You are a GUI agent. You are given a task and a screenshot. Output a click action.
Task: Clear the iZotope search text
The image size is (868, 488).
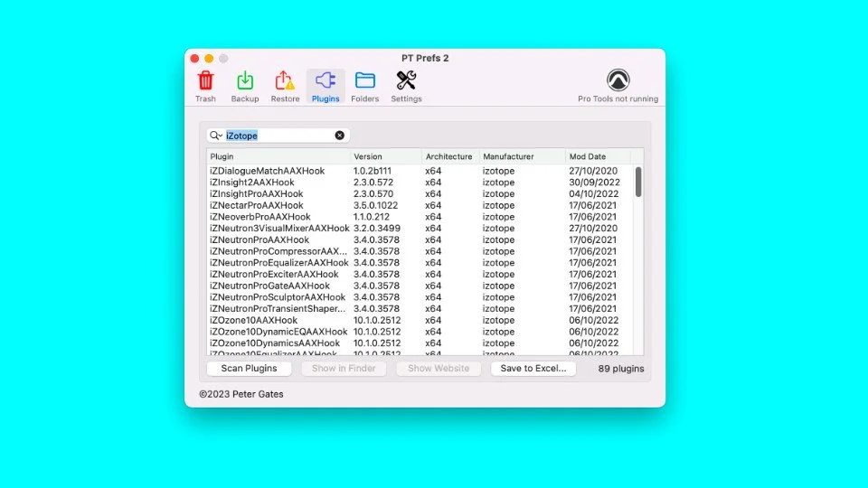[x=339, y=136]
